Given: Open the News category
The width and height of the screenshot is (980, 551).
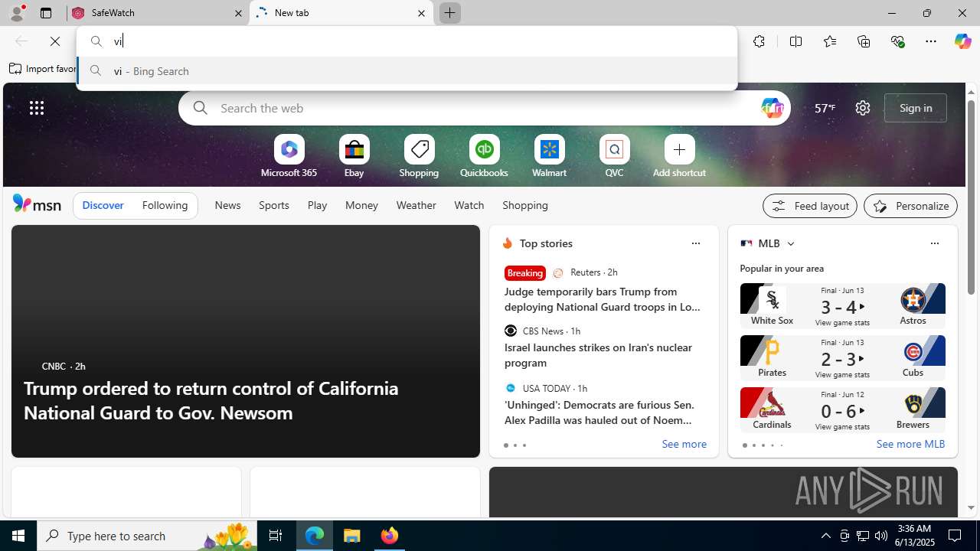Looking at the screenshot, I should coord(227,205).
